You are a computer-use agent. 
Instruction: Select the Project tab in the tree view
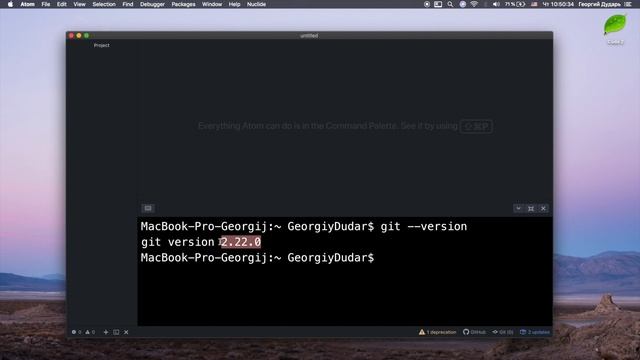[102, 45]
